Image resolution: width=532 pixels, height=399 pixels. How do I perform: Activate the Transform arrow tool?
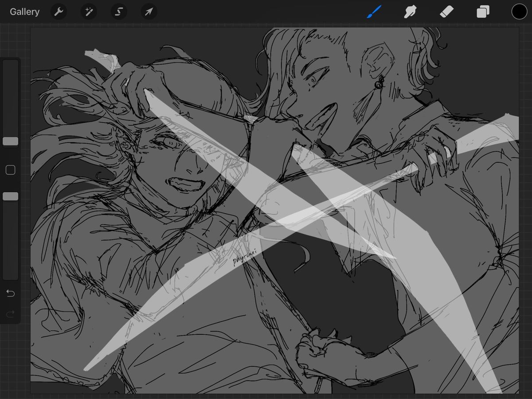pyautogui.click(x=149, y=12)
